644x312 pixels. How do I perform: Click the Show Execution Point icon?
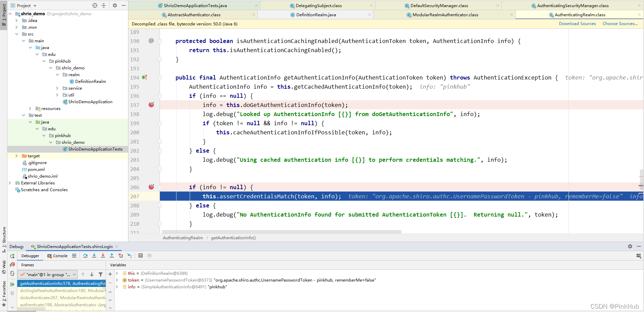click(74, 256)
